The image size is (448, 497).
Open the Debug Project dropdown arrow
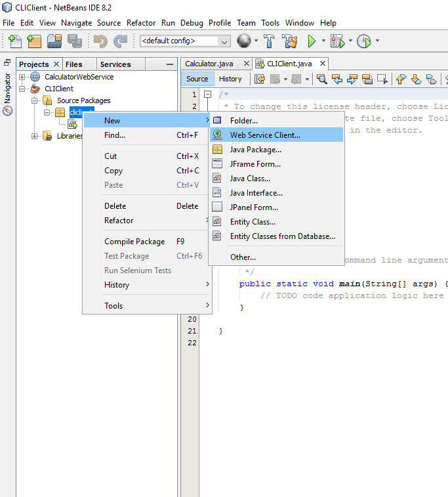pyautogui.click(x=350, y=41)
